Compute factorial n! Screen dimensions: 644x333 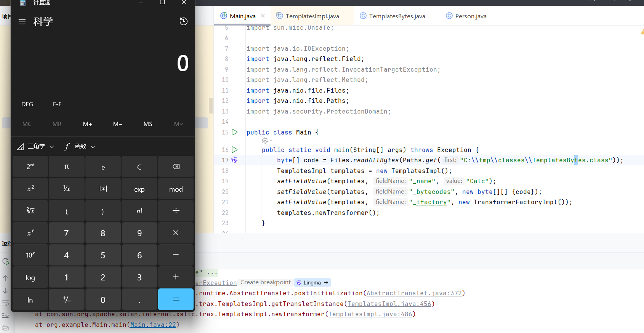[x=139, y=211]
